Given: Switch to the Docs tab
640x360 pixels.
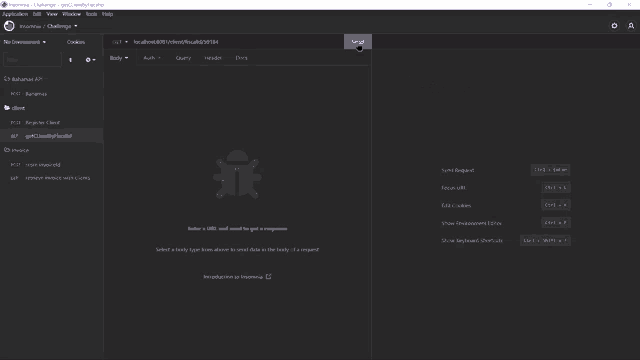Looking at the screenshot, I should [241, 58].
